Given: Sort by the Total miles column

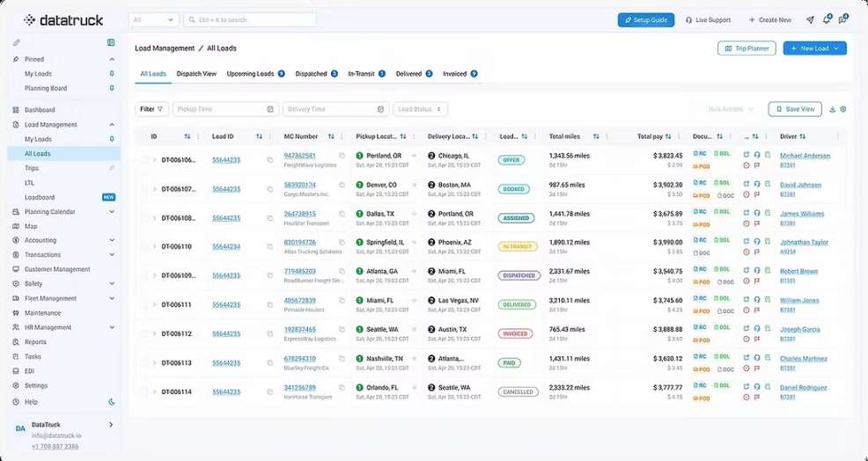Looking at the screenshot, I should 596,136.
